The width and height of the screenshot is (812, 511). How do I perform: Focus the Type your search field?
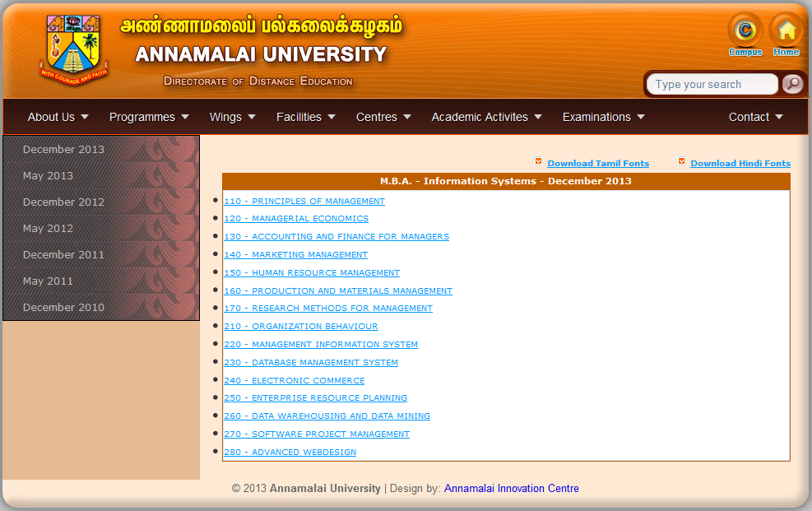pyautogui.click(x=712, y=85)
